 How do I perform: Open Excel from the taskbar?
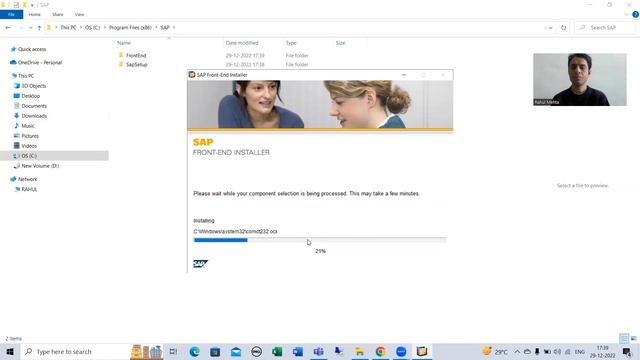[277, 351]
